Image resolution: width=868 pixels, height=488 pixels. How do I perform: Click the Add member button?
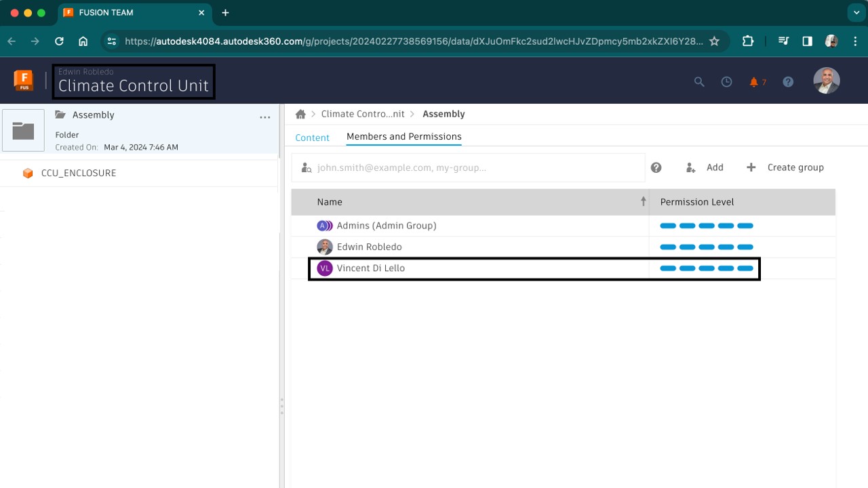click(705, 167)
